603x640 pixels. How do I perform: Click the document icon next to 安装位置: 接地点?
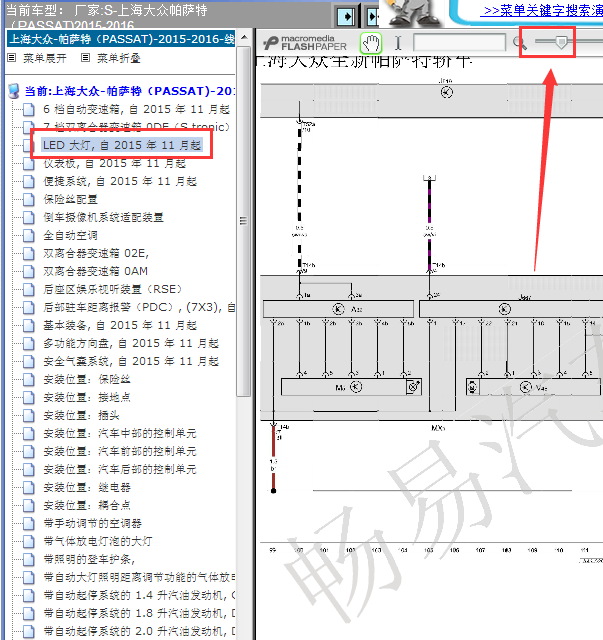[x=29, y=397]
